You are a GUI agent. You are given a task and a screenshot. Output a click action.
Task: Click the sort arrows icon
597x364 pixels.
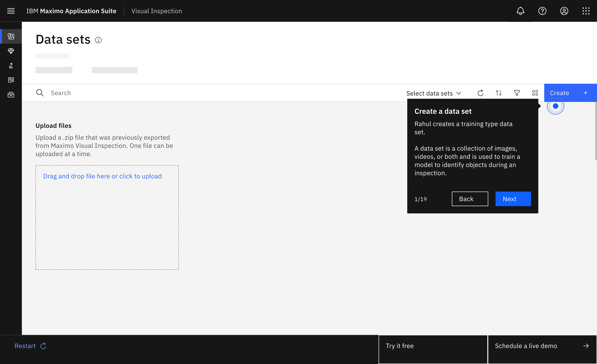click(499, 93)
